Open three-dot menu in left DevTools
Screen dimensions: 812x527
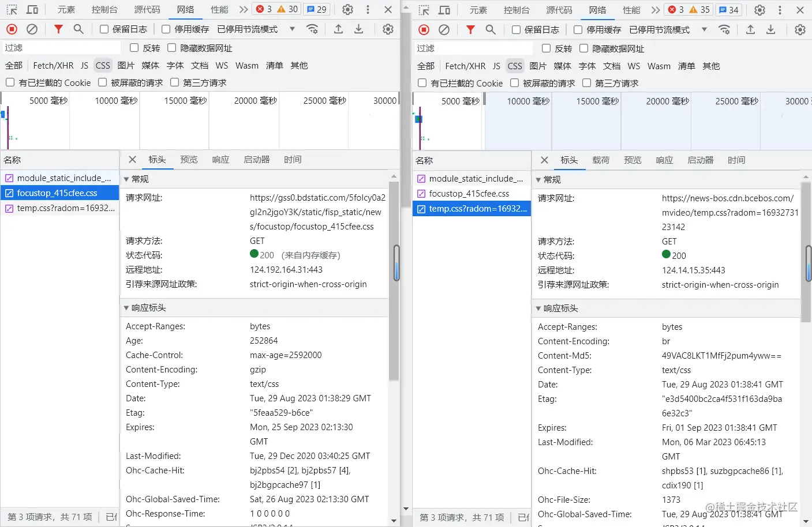pyautogui.click(x=368, y=9)
